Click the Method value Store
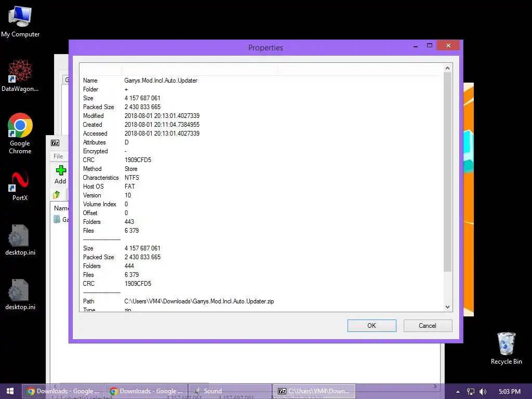The image size is (532, 399). point(131,169)
